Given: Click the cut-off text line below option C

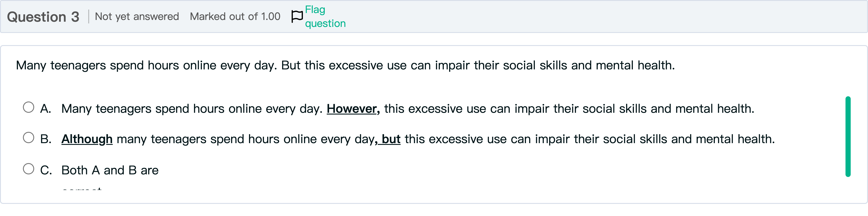Looking at the screenshot, I should point(82,188).
